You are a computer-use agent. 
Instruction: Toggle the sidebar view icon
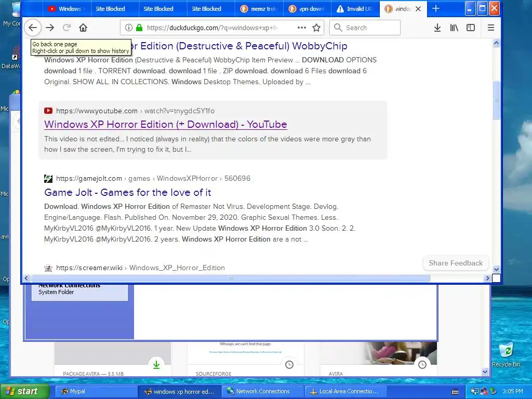click(471, 28)
